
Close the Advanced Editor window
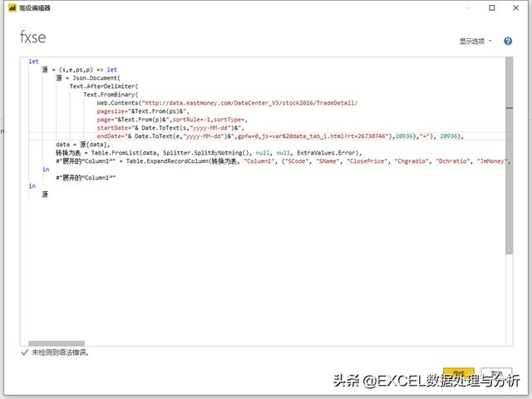[515, 7]
